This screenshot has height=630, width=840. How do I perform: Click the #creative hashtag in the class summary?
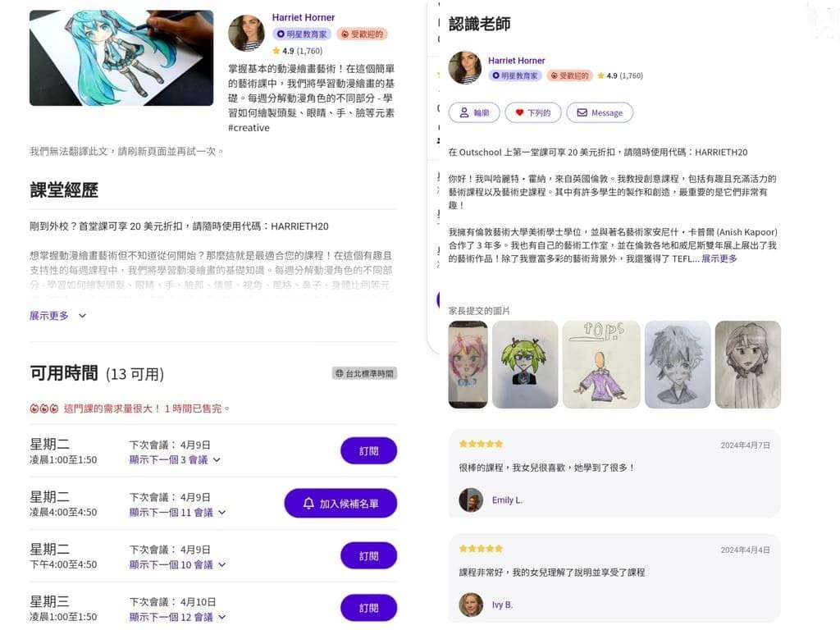pyautogui.click(x=249, y=128)
